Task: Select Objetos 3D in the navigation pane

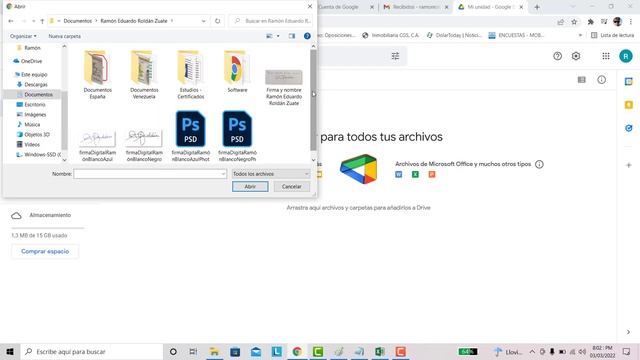Action: (x=37, y=134)
